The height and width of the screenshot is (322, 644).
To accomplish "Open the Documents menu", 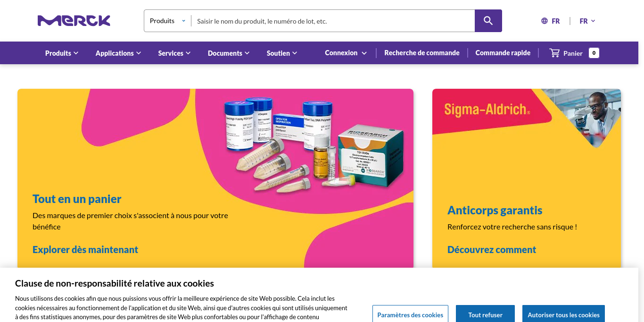I will click(x=229, y=53).
